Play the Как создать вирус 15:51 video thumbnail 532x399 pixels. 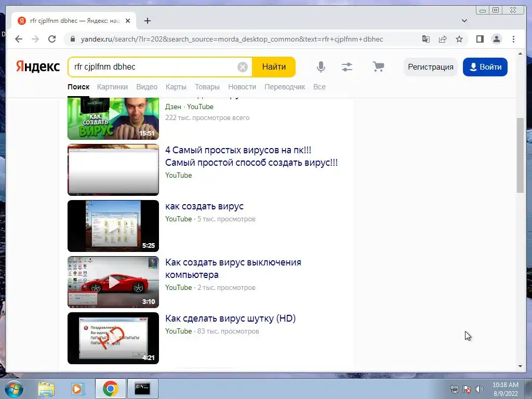point(113,118)
